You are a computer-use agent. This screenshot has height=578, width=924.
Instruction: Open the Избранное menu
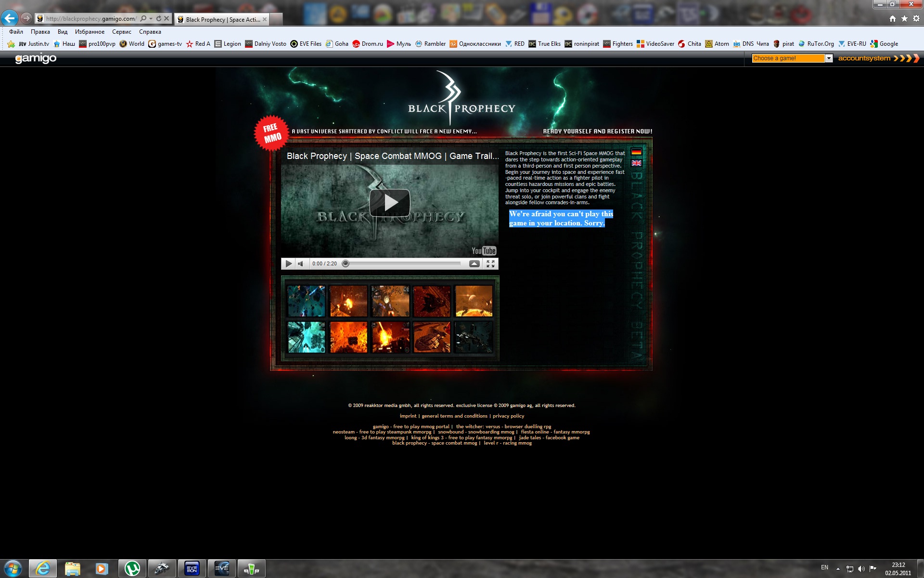coord(90,32)
